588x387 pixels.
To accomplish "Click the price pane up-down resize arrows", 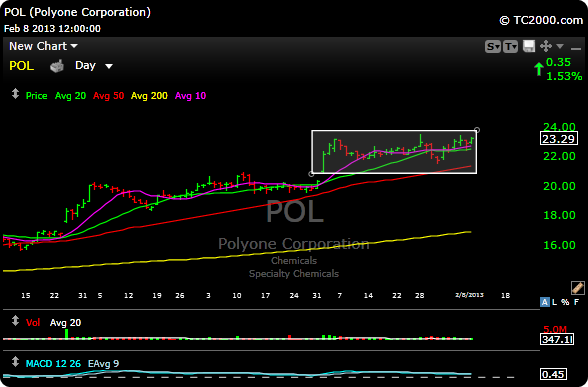I will click(15, 94).
